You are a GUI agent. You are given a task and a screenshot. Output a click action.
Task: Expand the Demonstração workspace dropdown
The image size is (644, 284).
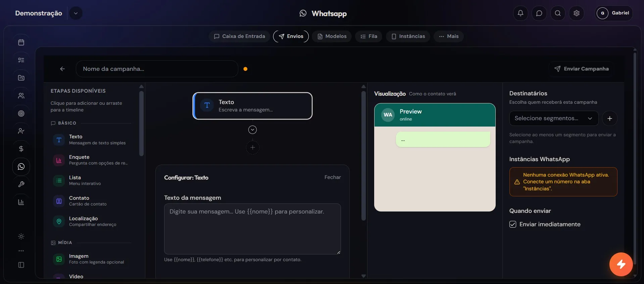pos(76,13)
